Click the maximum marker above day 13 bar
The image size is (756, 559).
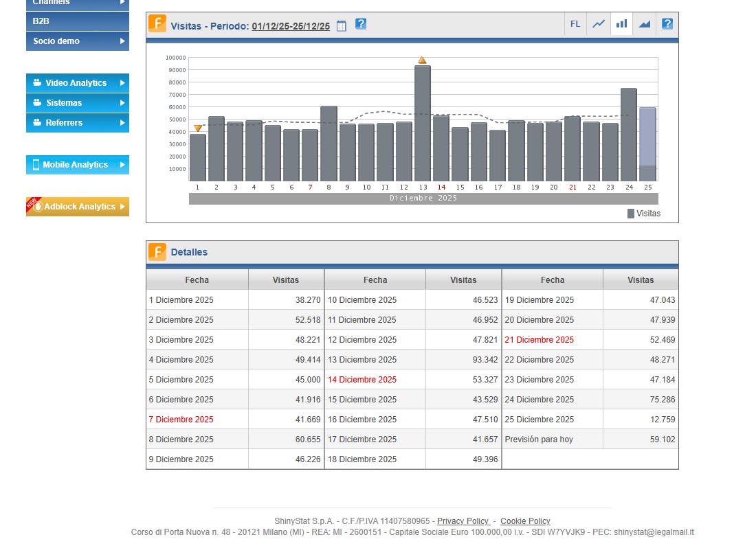point(422,60)
